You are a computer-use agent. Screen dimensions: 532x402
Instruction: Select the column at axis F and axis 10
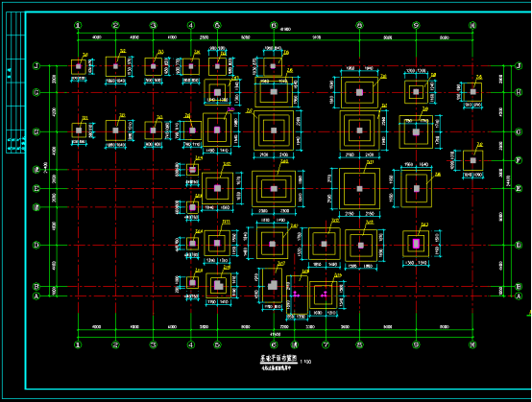tap(473, 160)
